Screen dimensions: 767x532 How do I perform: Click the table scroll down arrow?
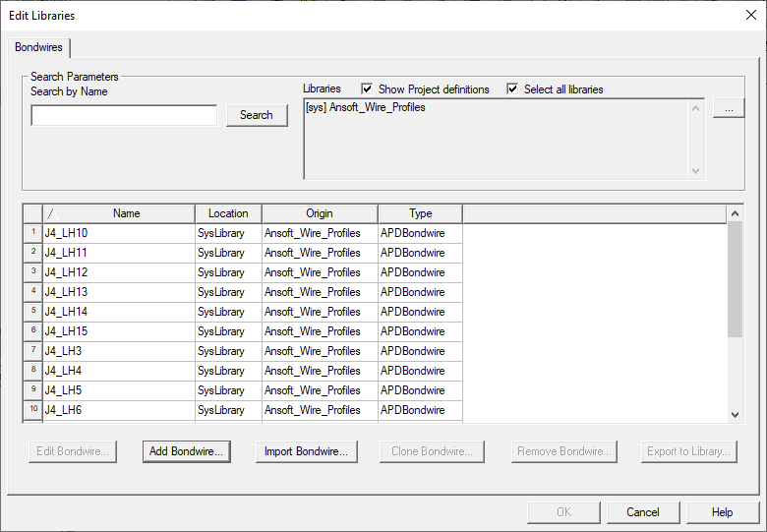pyautogui.click(x=735, y=415)
